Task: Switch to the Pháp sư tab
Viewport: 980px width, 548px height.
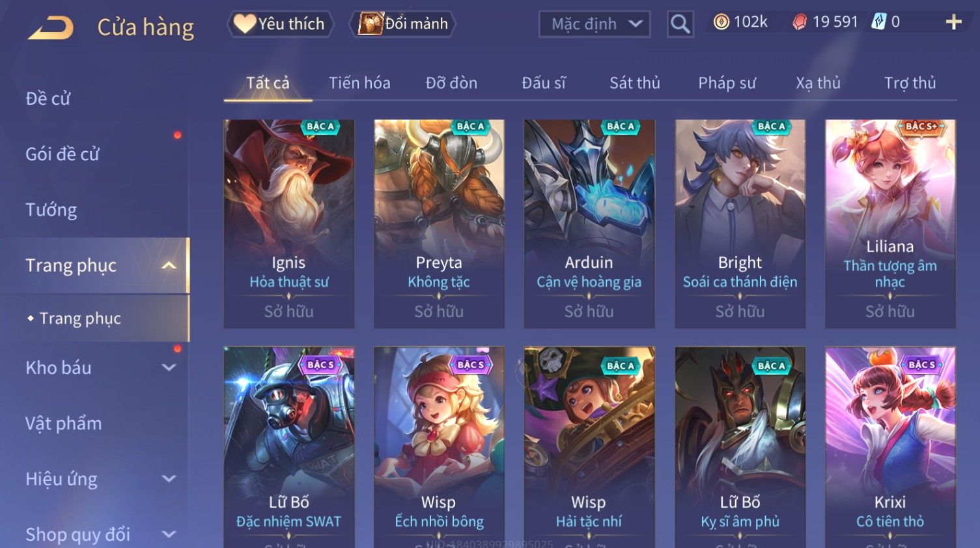Action: coord(727,83)
